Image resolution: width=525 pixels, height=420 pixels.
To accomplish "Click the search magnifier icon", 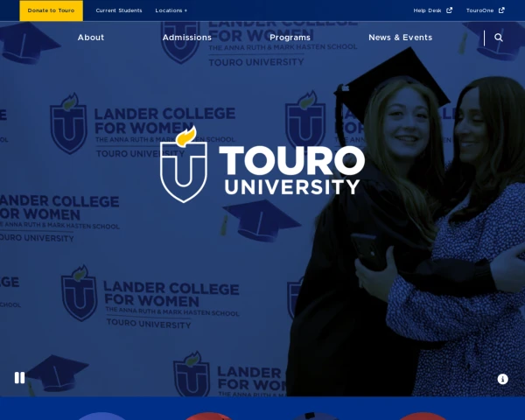I will pos(499,38).
